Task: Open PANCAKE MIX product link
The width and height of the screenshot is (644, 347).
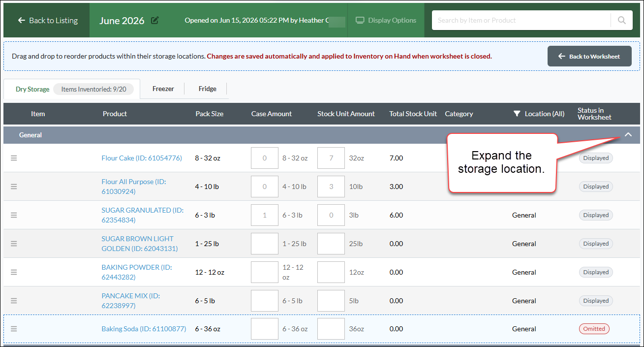Action: 131,301
